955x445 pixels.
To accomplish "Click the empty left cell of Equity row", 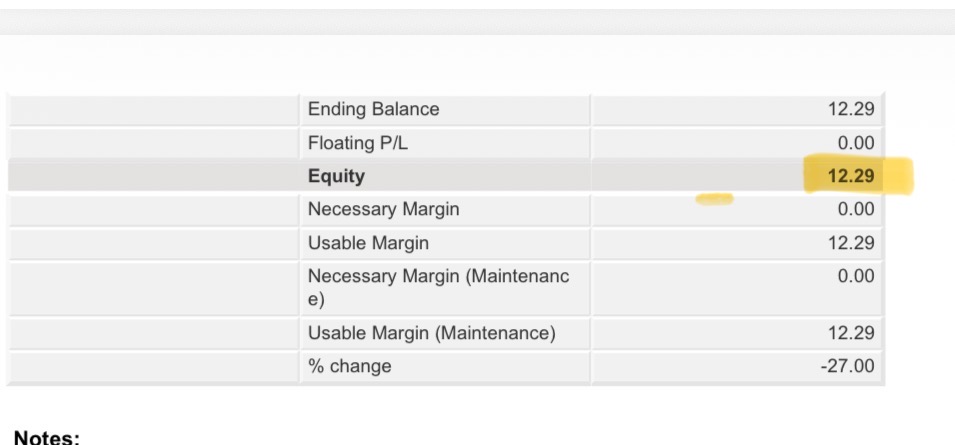I will point(153,177).
